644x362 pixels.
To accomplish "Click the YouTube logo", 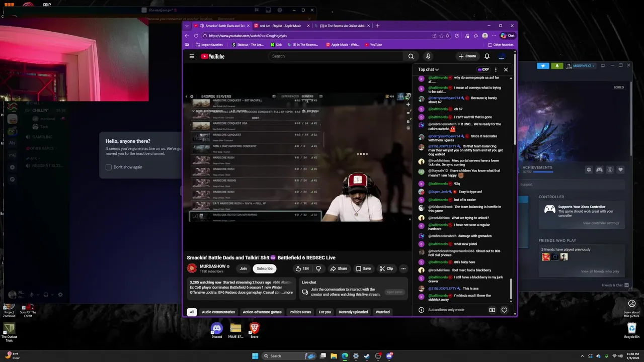I will coord(213,56).
